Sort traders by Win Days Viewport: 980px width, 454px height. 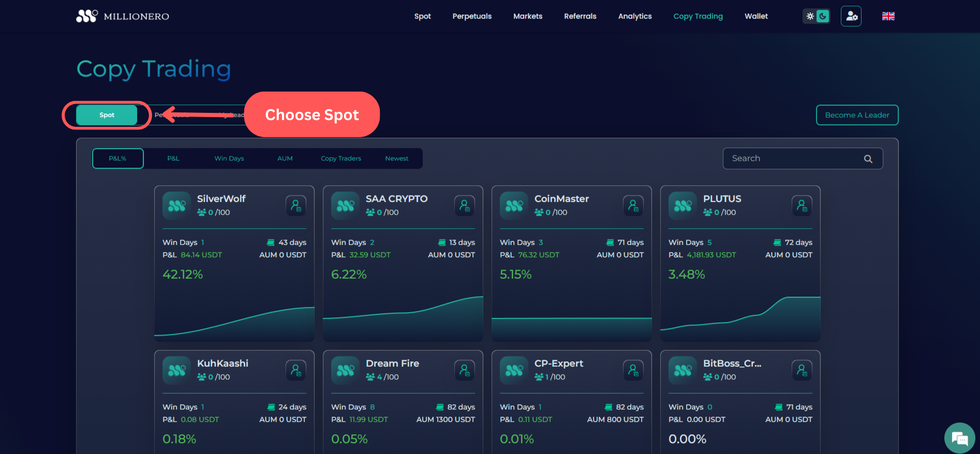click(229, 158)
